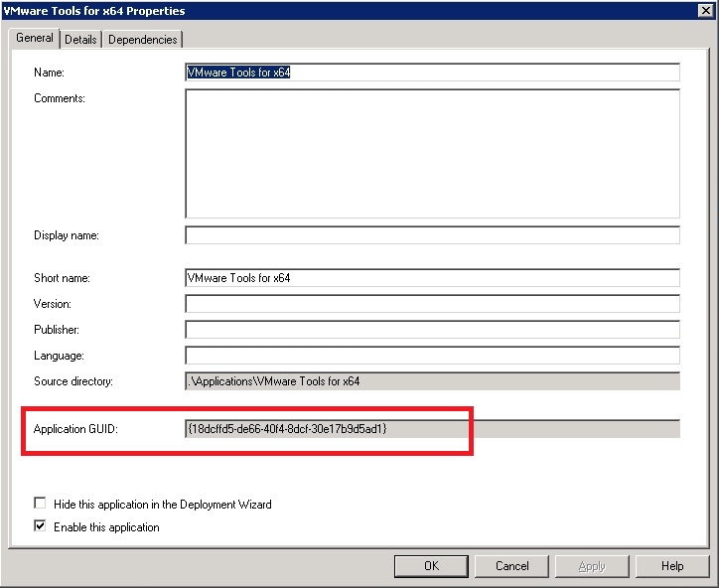Switch to the General tab
This screenshot has width=719, height=588.
(35, 38)
